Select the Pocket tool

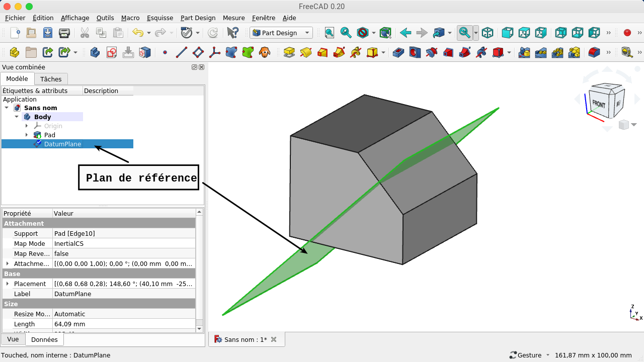398,52
